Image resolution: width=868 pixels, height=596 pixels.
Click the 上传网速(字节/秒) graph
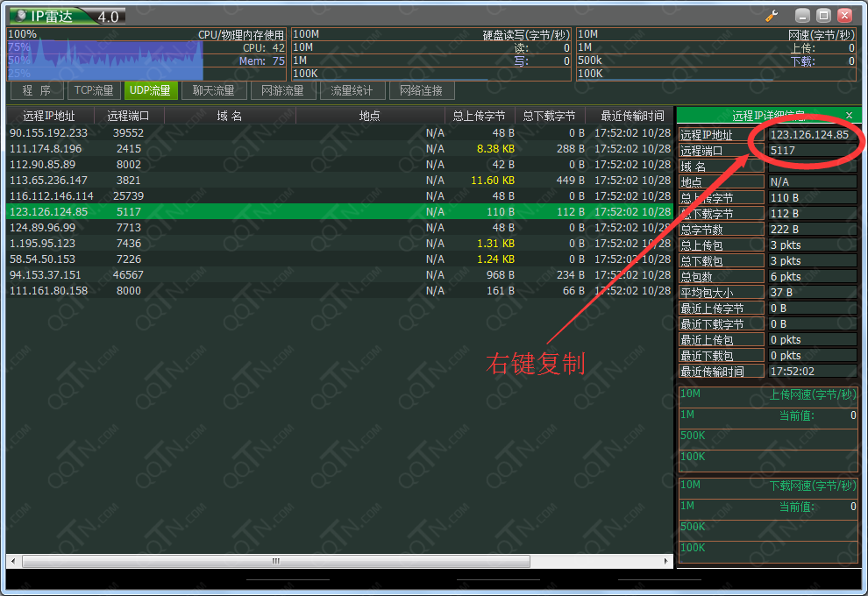(768, 429)
